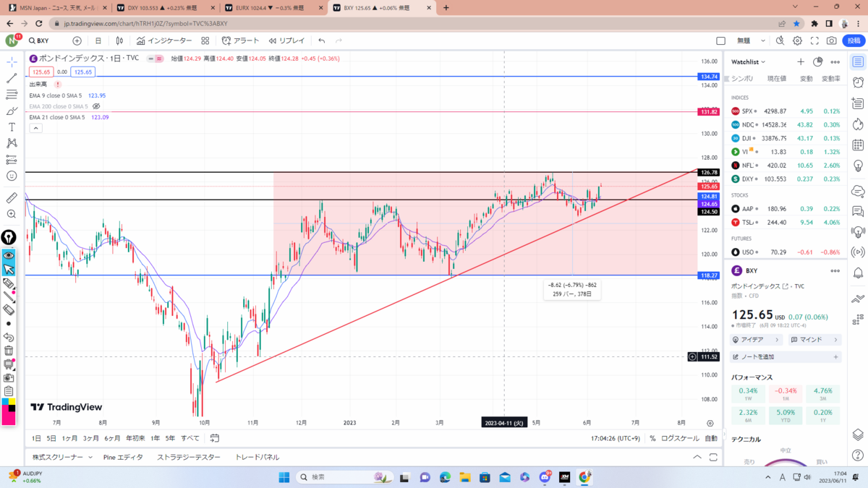Open Watchlist advanced view pie icon
Viewport: 868px width, 488px height.
818,62
